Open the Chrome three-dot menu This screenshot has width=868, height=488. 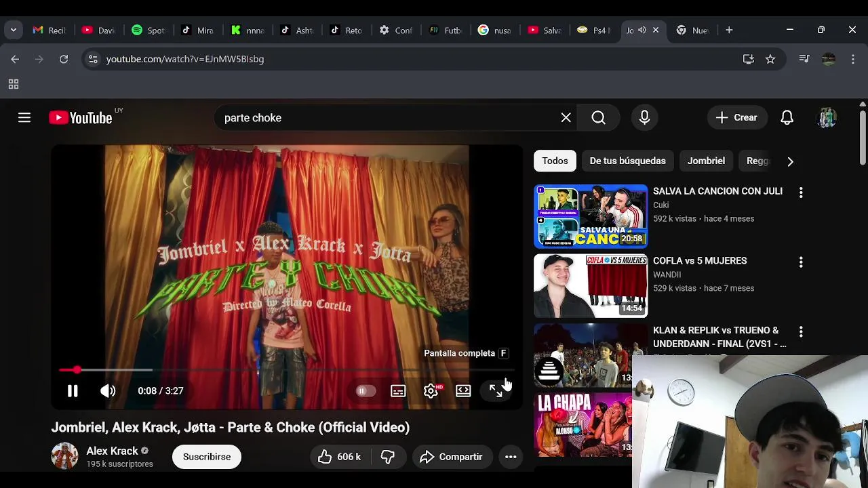(853, 59)
